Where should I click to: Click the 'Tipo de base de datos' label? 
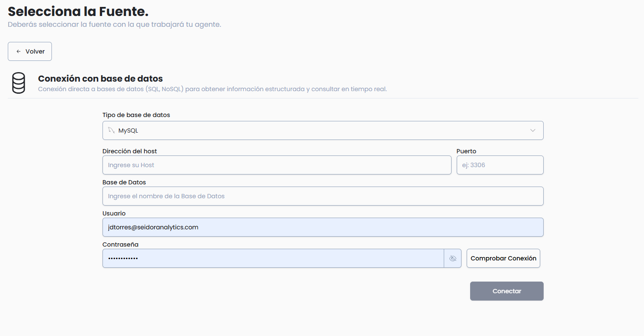click(136, 115)
